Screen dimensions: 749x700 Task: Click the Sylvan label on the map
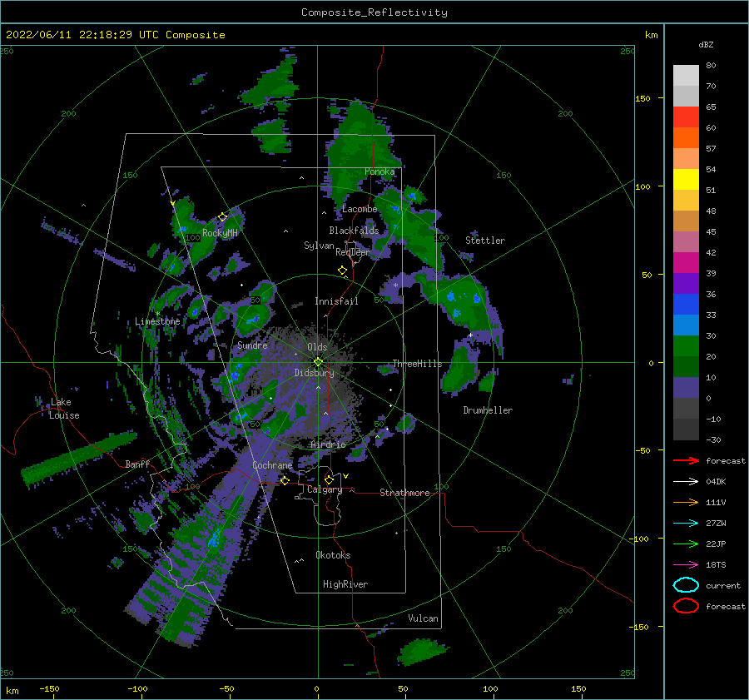319,246
